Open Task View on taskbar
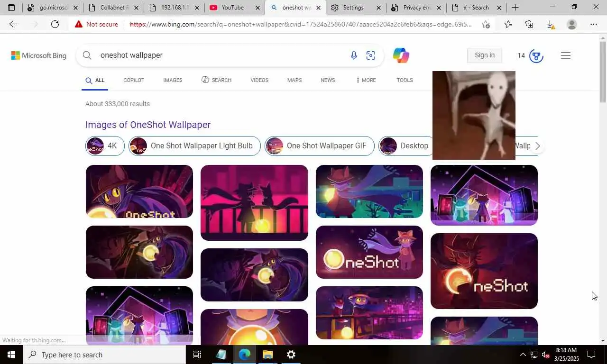 (x=197, y=355)
